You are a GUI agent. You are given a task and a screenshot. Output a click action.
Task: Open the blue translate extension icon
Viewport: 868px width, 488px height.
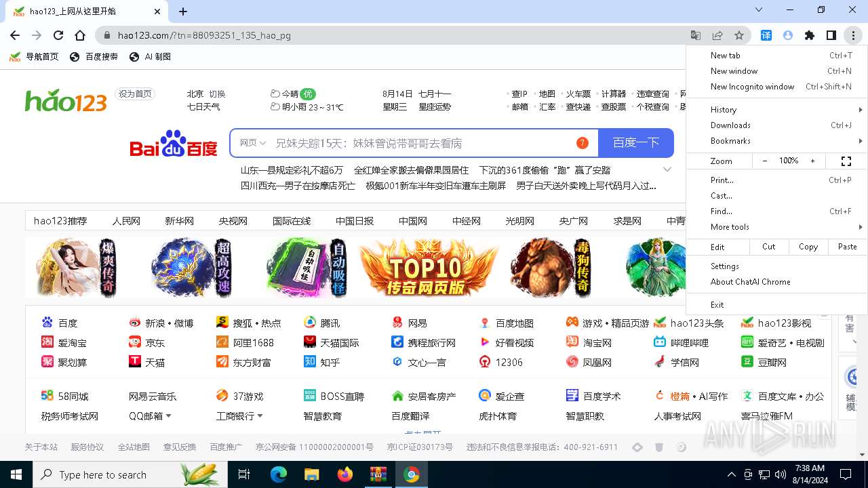pyautogui.click(x=766, y=35)
